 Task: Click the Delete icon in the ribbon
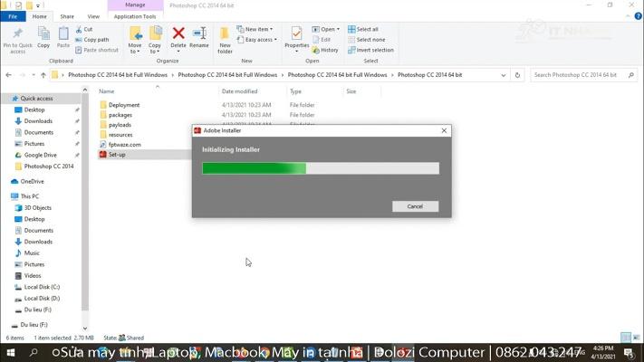pos(178,37)
